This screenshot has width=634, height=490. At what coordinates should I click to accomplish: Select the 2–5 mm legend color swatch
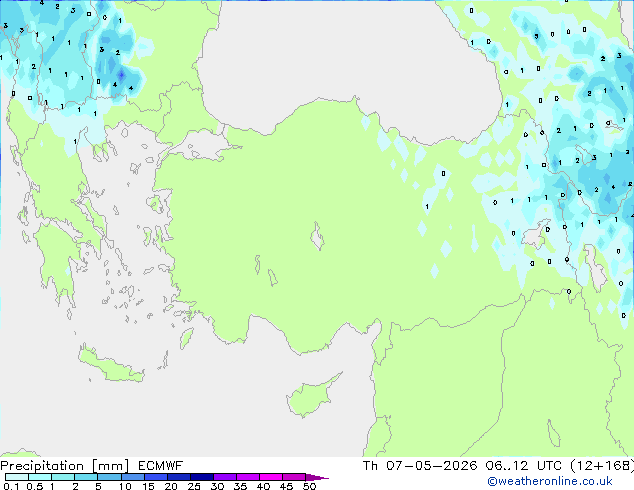[86, 477]
